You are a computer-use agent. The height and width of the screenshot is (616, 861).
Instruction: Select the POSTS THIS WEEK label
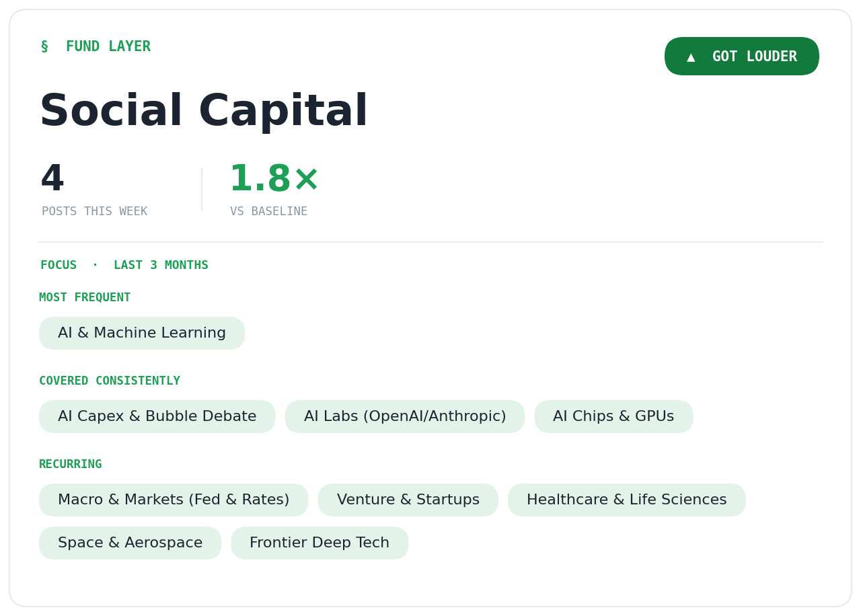pos(94,212)
